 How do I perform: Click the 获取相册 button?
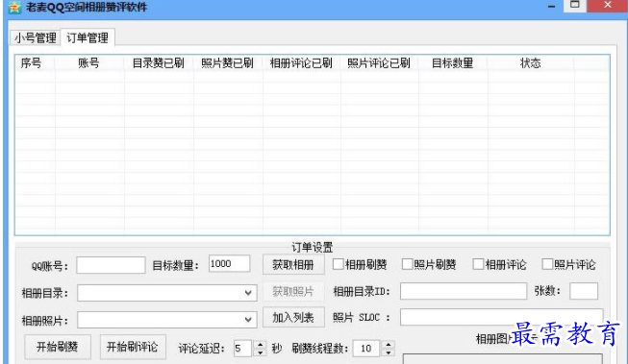[293, 265]
